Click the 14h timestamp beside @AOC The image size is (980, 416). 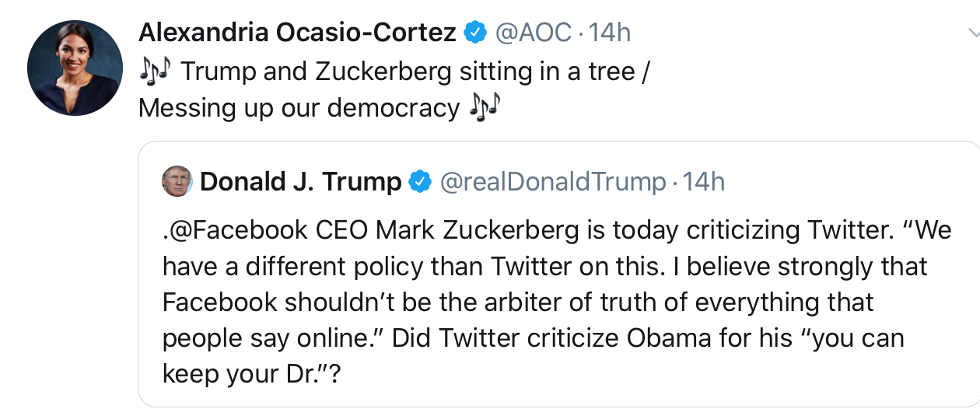click(x=610, y=33)
